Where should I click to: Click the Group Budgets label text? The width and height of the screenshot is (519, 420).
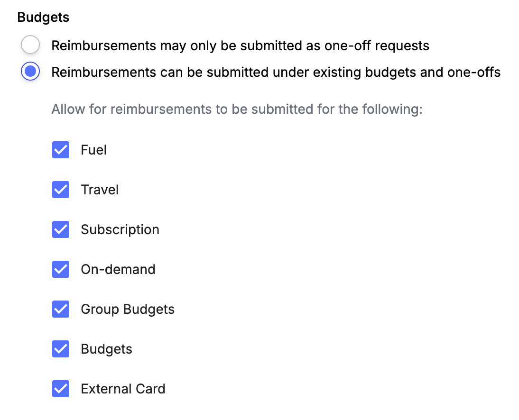point(128,309)
